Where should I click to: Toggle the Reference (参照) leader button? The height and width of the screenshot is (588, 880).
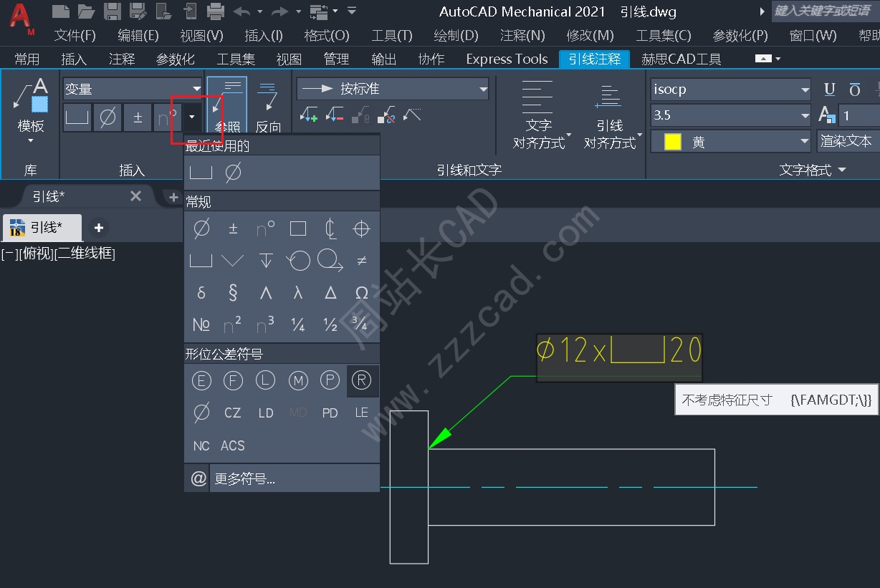click(x=227, y=105)
